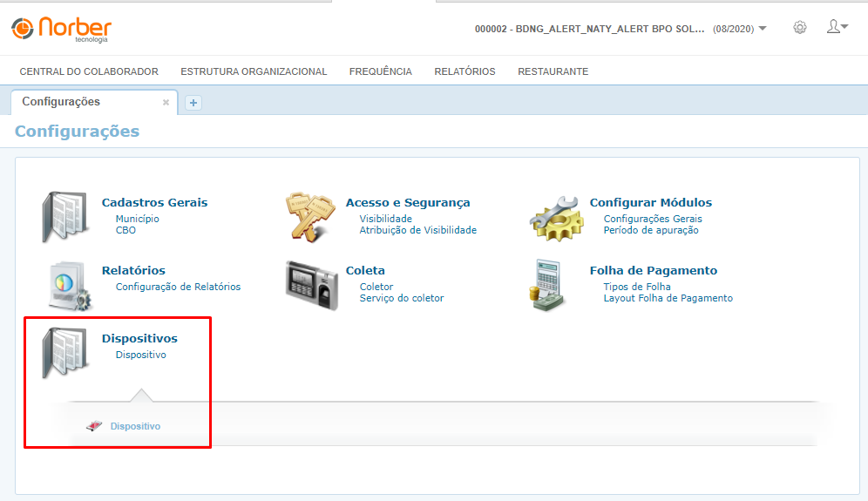Open the Relatórios menu in the navigation bar

pyautogui.click(x=465, y=71)
